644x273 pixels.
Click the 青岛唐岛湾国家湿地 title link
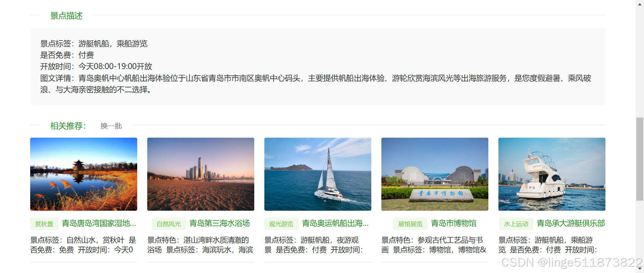(x=99, y=223)
